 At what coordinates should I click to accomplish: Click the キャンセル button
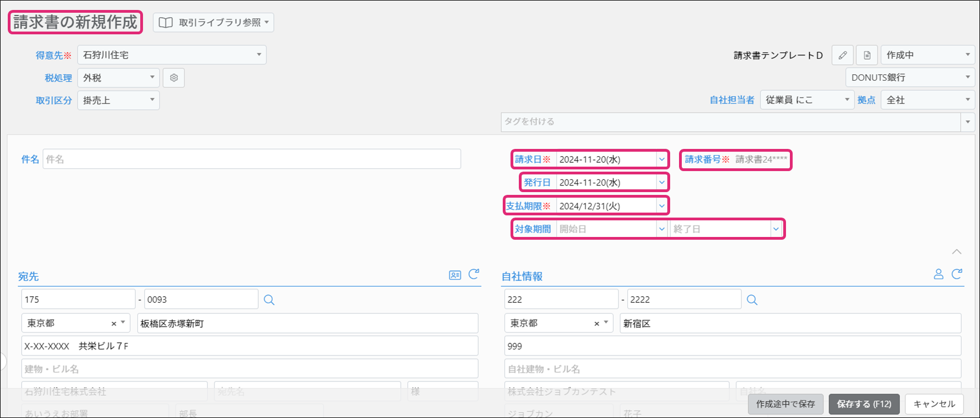click(934, 404)
